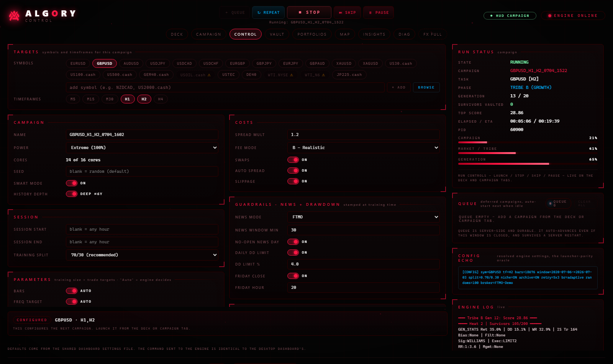This screenshot has height=364, width=613.
Task: Click the News Window Min input field
Action: 363,230
